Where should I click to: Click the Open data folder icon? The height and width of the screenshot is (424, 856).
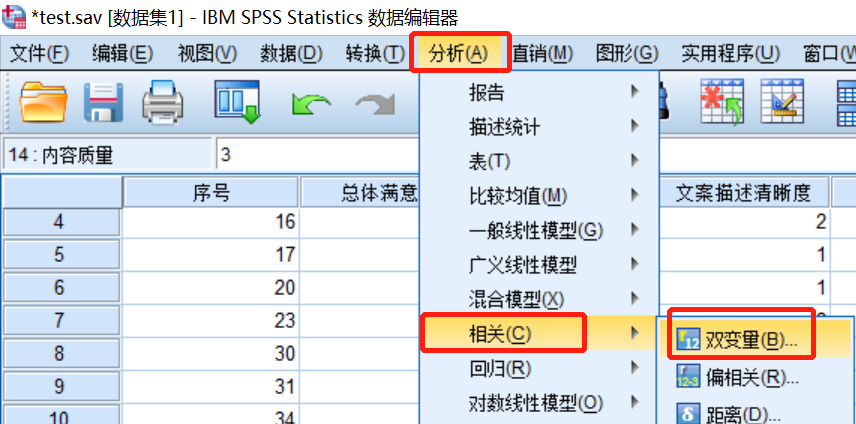pyautogui.click(x=43, y=102)
